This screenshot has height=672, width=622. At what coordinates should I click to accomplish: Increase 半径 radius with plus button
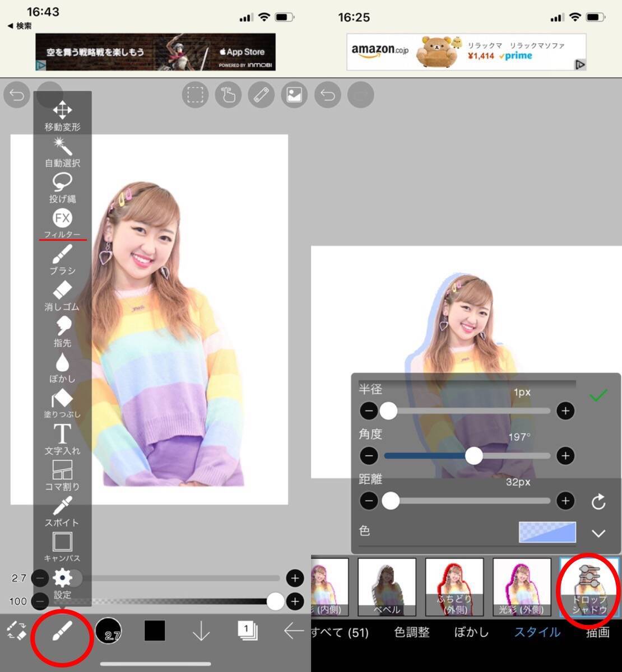pyautogui.click(x=565, y=411)
